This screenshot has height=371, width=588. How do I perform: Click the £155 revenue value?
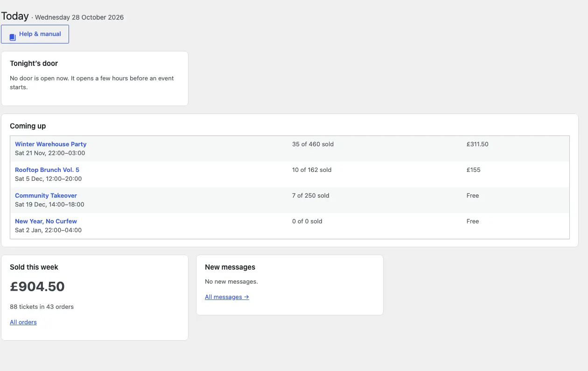point(474,170)
